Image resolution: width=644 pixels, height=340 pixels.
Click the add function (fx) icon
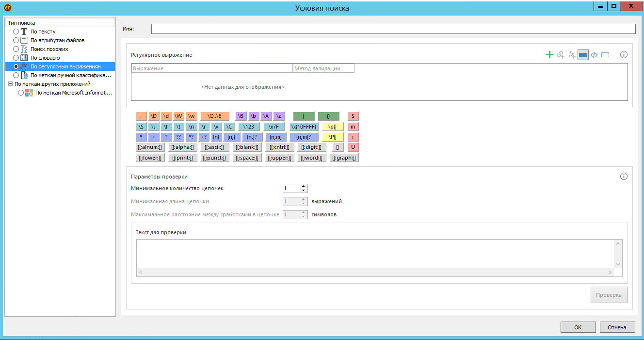[572, 55]
